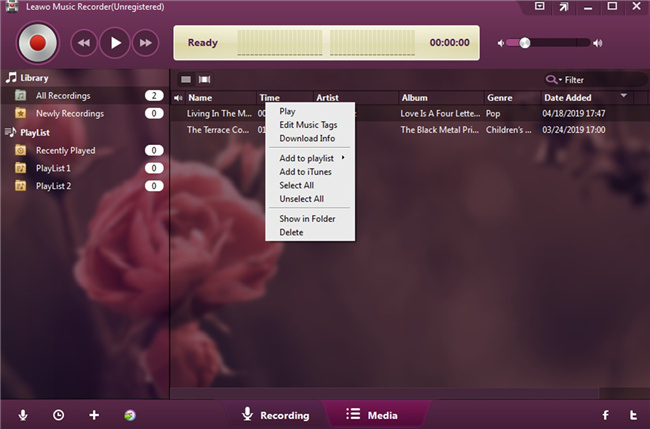Click the PlayList header icon

click(x=10, y=132)
